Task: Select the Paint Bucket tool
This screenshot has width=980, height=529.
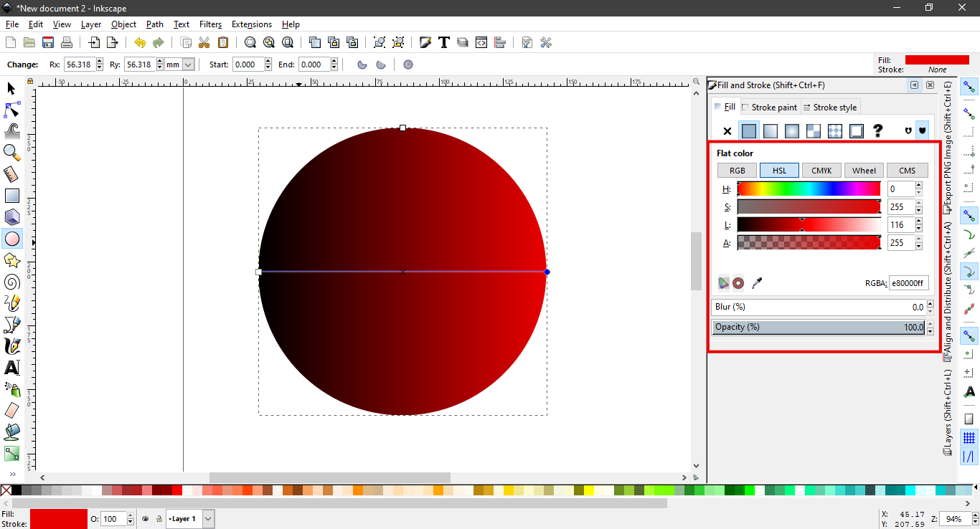Action: (x=11, y=432)
